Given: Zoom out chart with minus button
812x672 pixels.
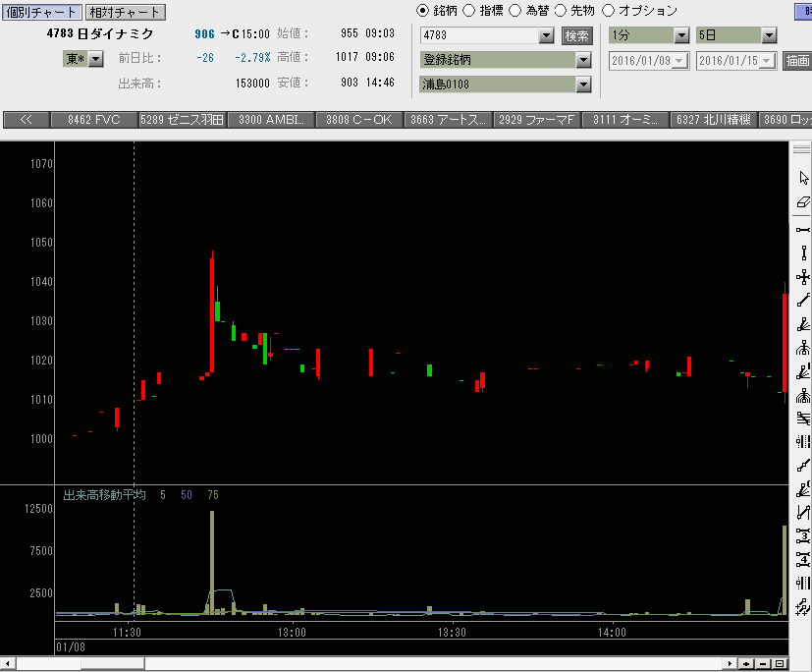Looking at the screenshot, I should tap(763, 664).
